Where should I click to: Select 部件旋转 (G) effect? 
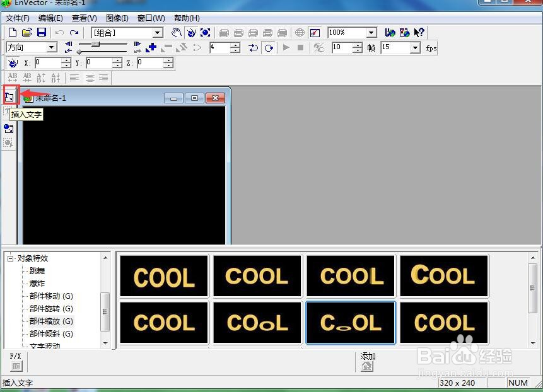51,309
